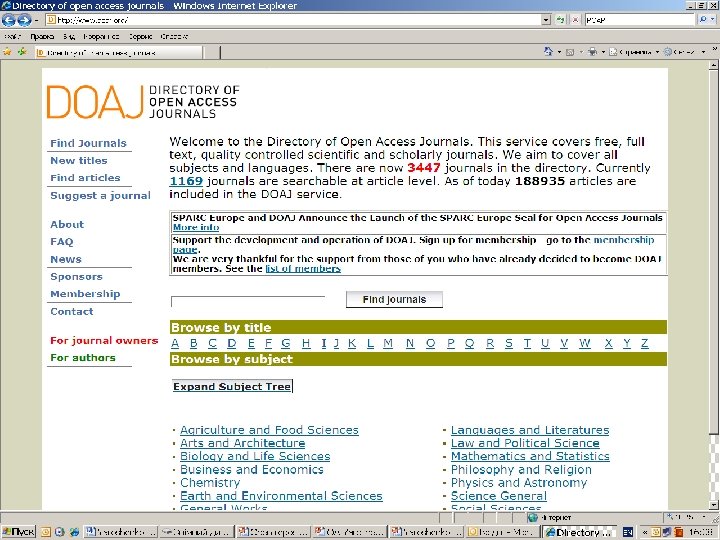Click the More info link for SPARC Europe Seal
The width and height of the screenshot is (720, 540).
pyautogui.click(x=196, y=227)
